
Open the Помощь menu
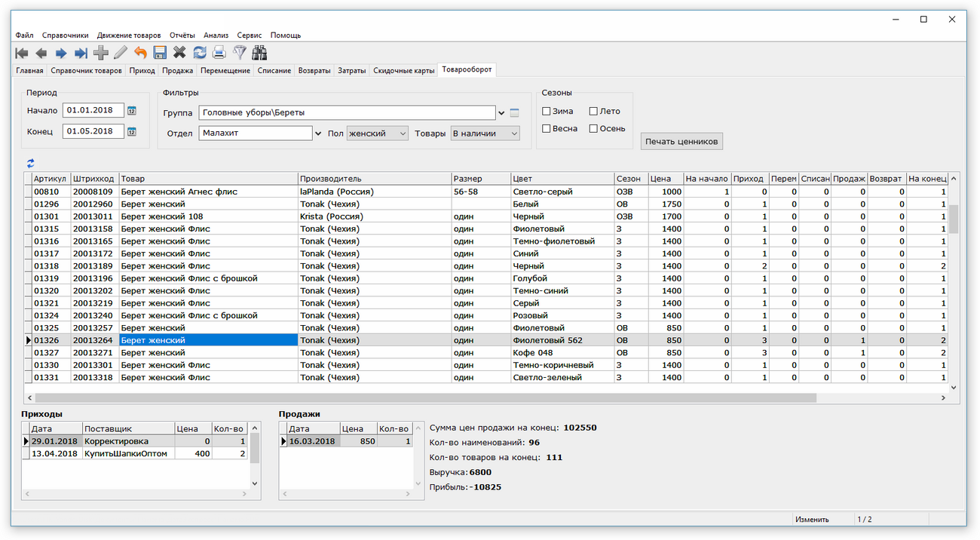click(x=286, y=35)
